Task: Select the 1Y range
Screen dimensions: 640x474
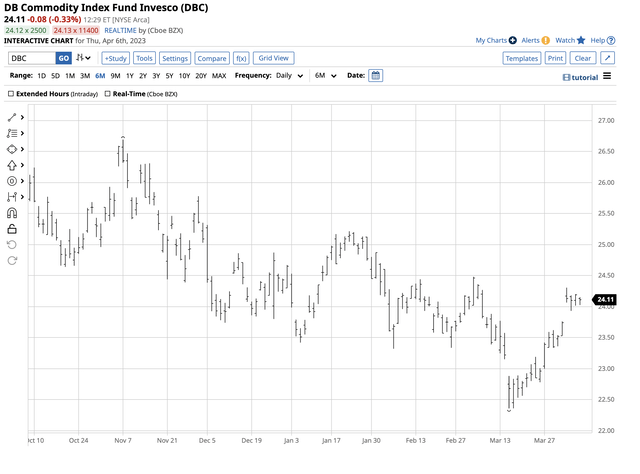Action: tap(130, 76)
